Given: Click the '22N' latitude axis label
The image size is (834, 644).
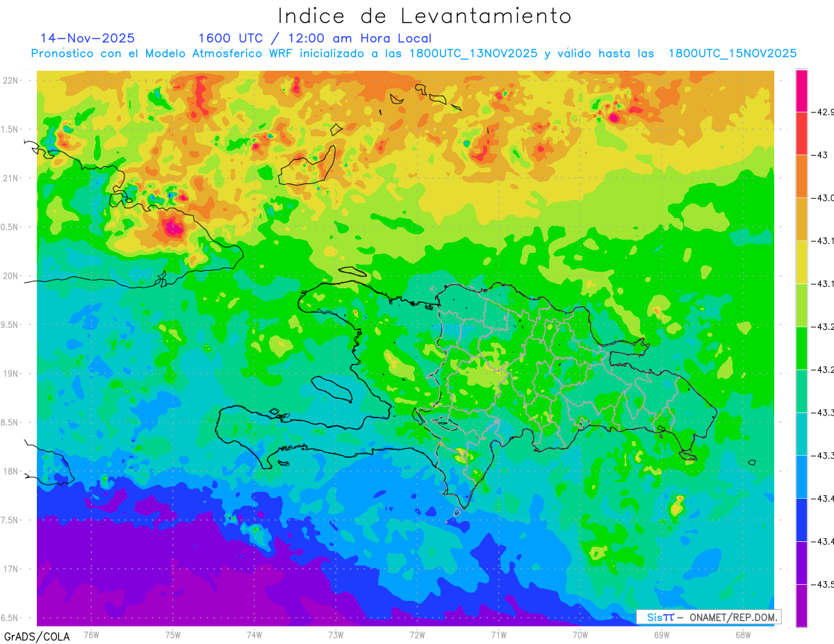Looking at the screenshot, I should (x=11, y=80).
